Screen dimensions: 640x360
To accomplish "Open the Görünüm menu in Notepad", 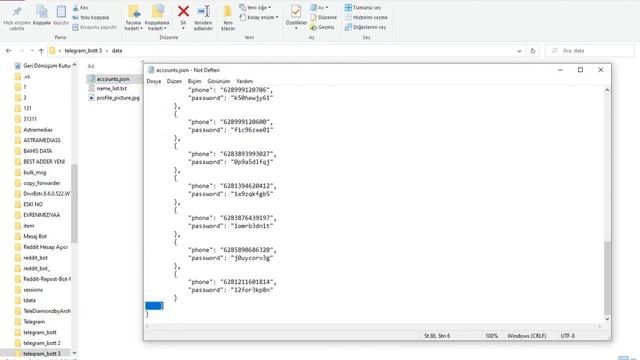I will point(218,81).
